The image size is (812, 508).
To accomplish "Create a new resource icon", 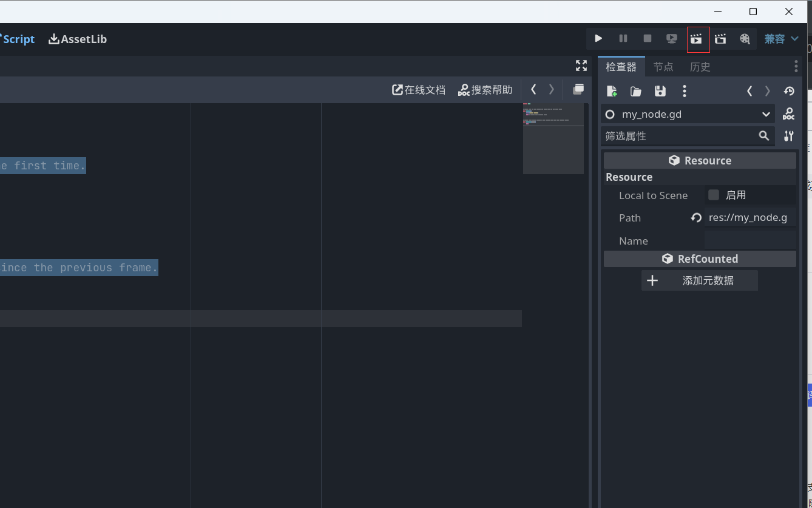I will click(x=612, y=91).
